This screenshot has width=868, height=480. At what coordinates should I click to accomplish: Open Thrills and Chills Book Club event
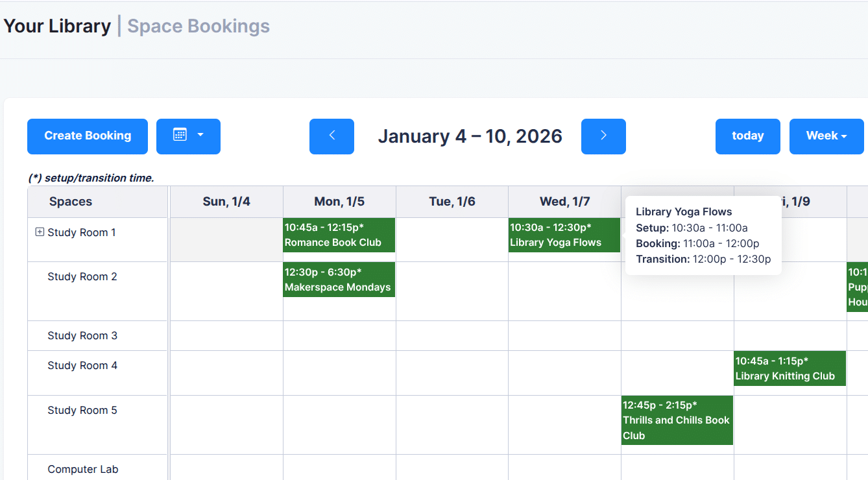677,420
